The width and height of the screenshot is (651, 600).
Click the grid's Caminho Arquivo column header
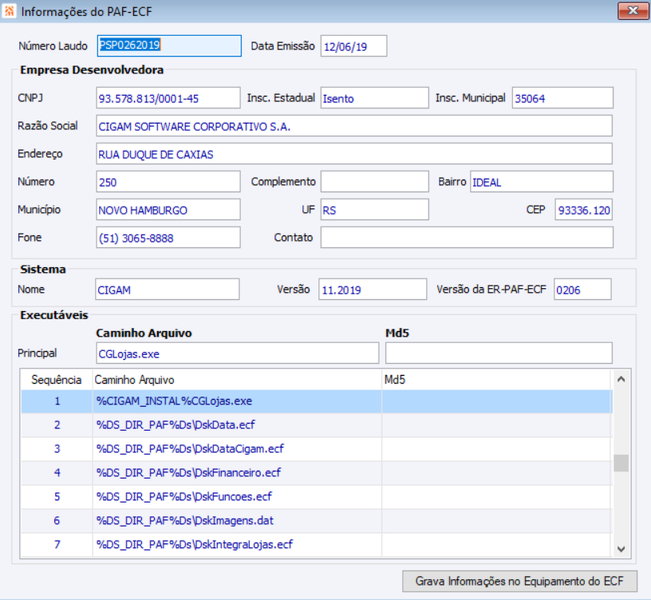coord(237,380)
